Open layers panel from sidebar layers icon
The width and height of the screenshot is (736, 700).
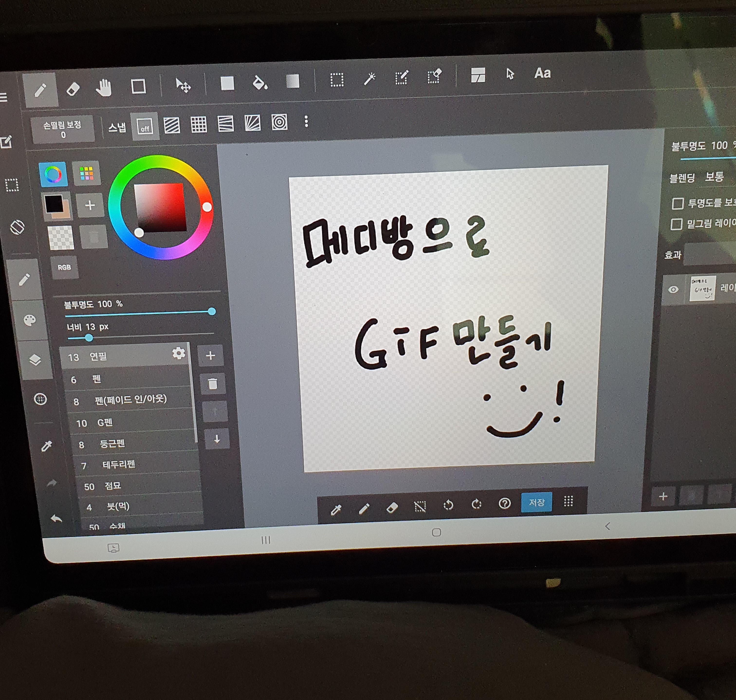point(35,360)
